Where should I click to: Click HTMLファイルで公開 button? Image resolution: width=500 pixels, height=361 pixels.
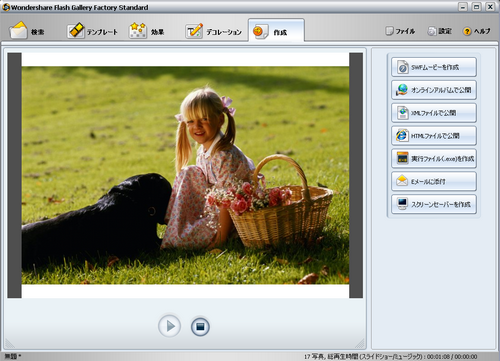point(434,136)
